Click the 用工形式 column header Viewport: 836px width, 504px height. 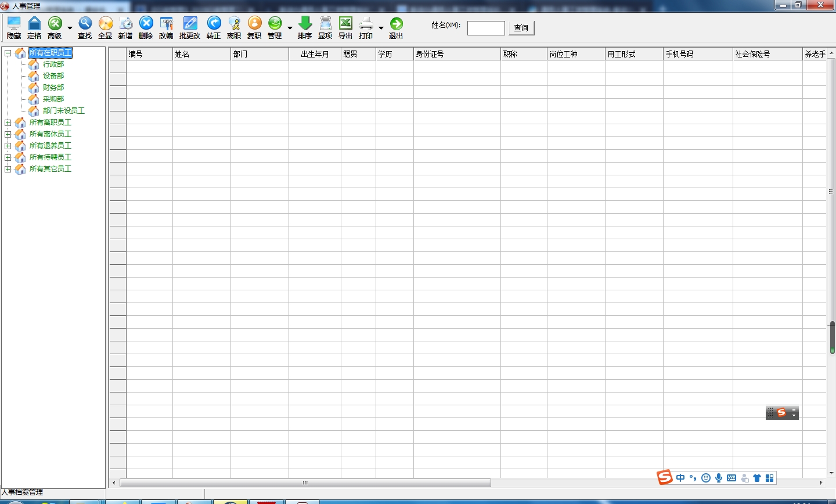[x=635, y=54]
